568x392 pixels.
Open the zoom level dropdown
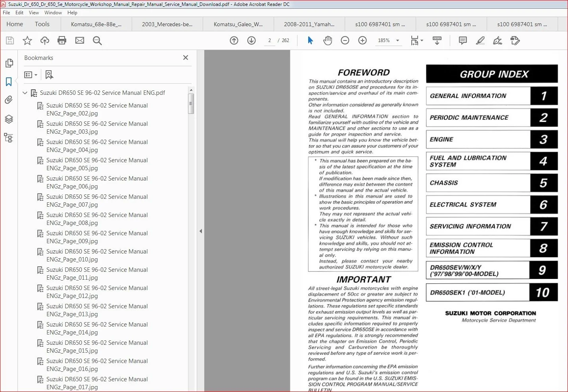click(x=397, y=40)
